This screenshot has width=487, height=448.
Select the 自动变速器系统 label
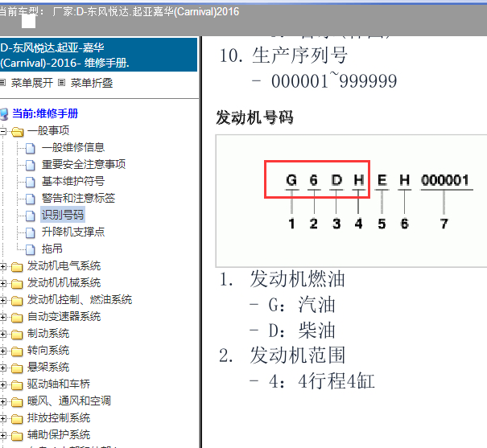[64, 316]
